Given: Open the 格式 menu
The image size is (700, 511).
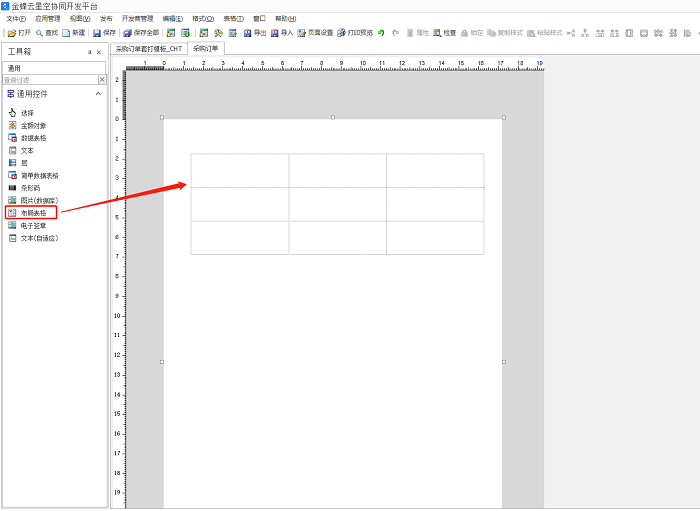Looking at the screenshot, I should click(202, 19).
